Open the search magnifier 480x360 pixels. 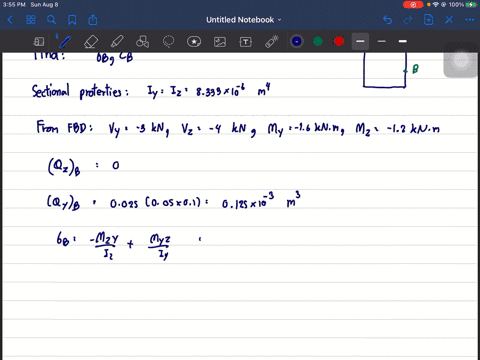pos(51,20)
